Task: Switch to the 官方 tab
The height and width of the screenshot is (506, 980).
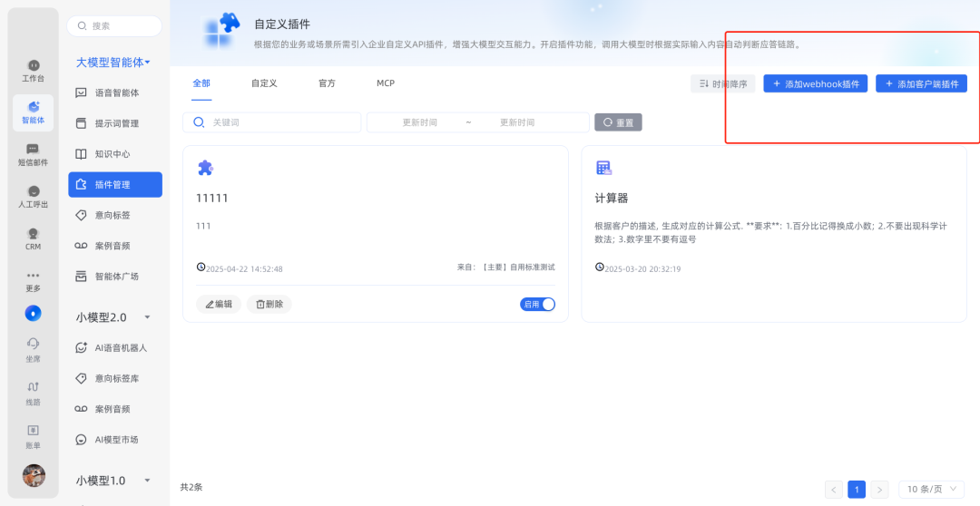Action: (x=327, y=83)
